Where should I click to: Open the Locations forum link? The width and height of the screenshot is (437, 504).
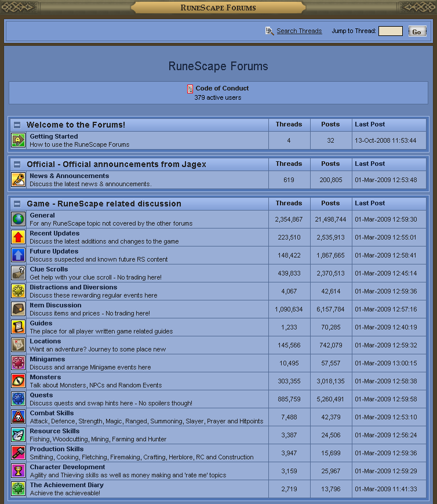pyautogui.click(x=45, y=342)
